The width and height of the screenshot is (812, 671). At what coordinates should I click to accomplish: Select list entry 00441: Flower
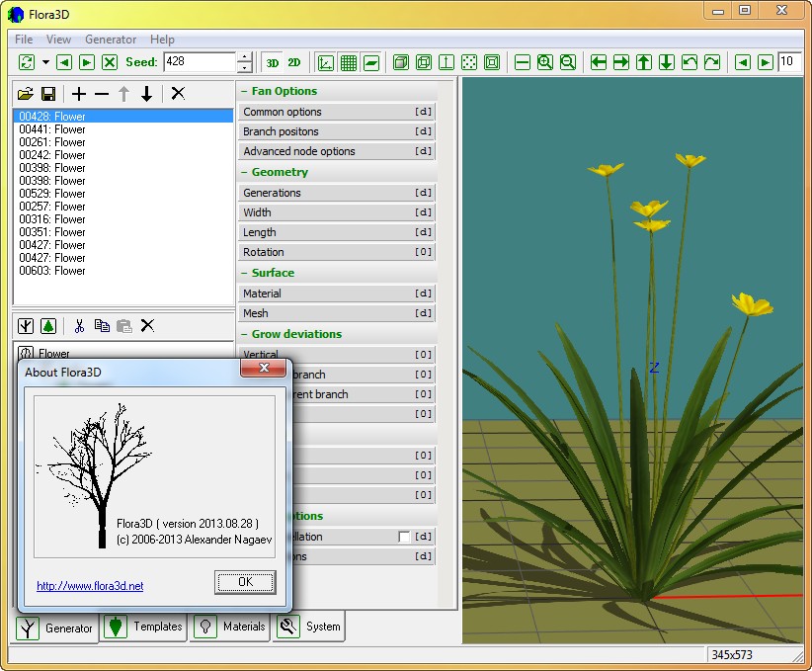pos(122,129)
